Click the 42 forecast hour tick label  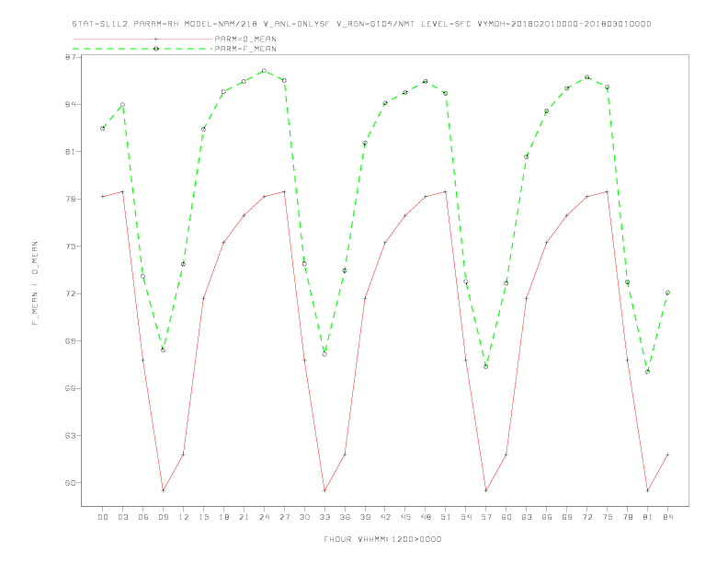385,517
